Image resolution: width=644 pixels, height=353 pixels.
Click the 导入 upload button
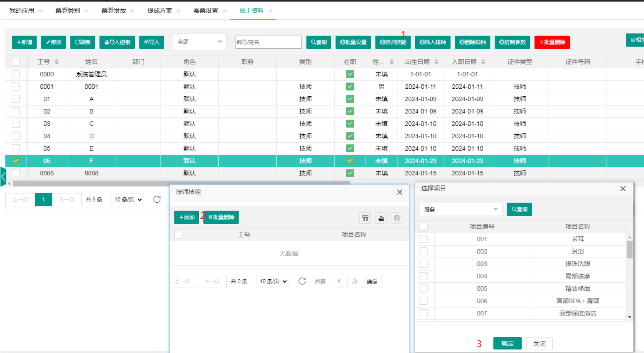click(x=151, y=42)
